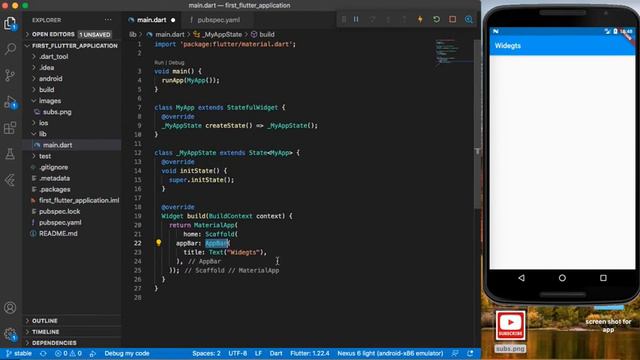The height and width of the screenshot is (360, 640).
Task: Click Explorer more actions ellipsis
Action: point(108,20)
